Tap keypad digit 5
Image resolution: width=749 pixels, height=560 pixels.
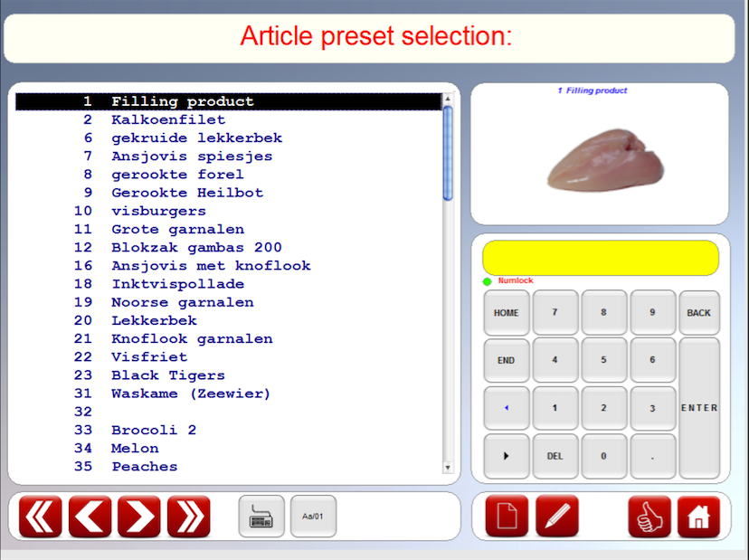603,360
